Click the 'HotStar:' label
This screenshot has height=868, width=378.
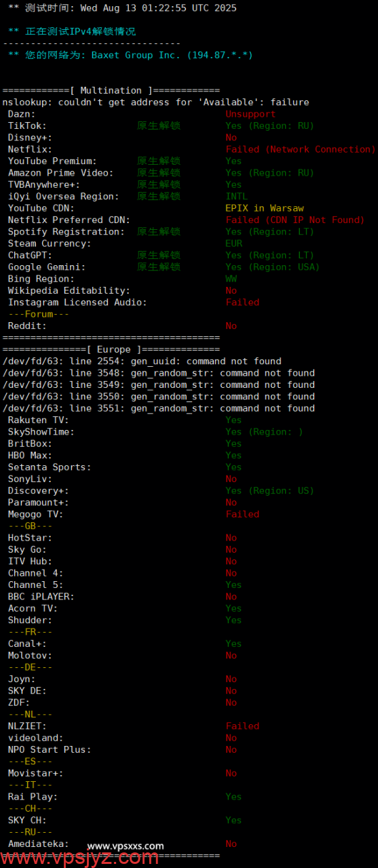coord(30,538)
